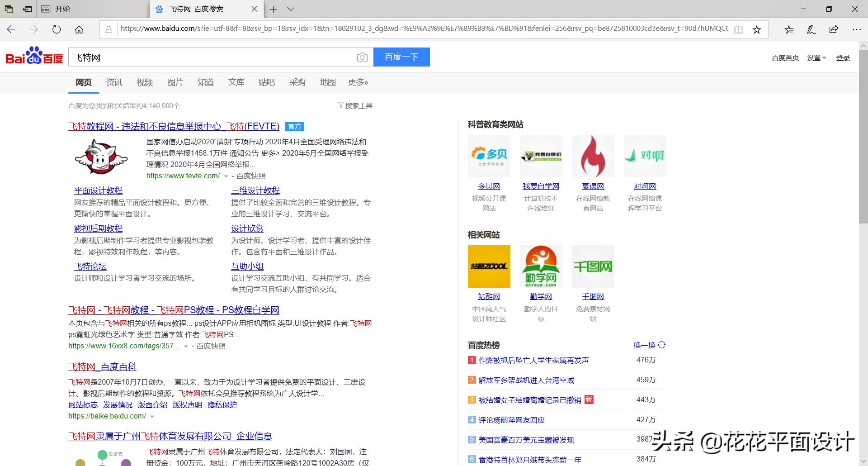Click the lock icon in the address bar
The image size is (868, 466).
[108, 29]
